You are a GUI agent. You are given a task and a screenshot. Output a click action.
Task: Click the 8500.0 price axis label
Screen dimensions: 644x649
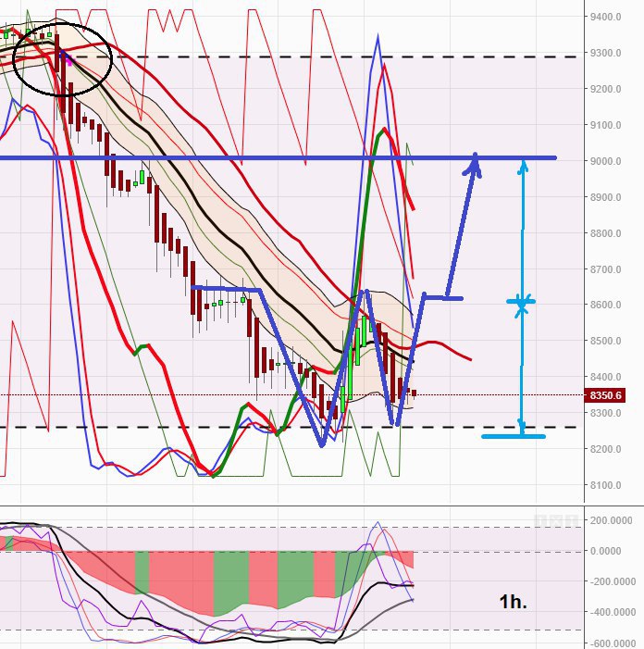pyautogui.click(x=605, y=341)
